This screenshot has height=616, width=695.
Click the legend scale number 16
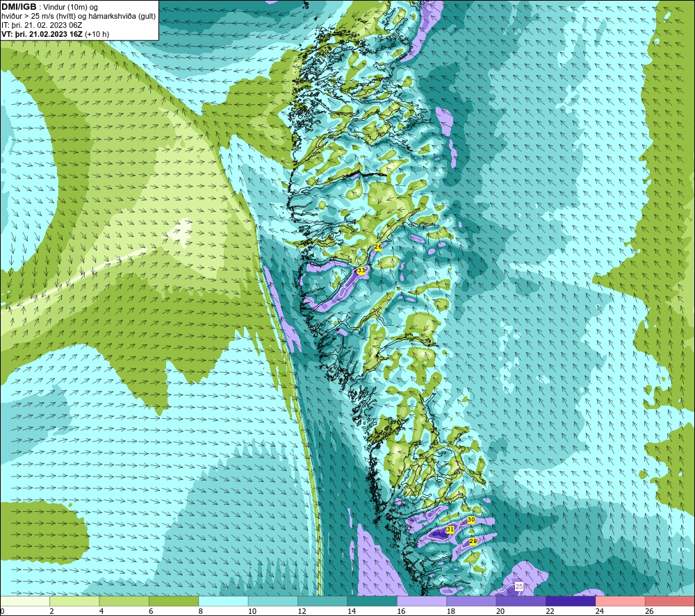click(x=401, y=611)
